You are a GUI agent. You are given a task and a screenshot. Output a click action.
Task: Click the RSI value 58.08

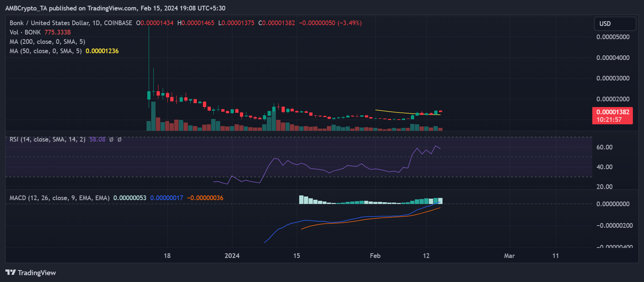(x=97, y=139)
